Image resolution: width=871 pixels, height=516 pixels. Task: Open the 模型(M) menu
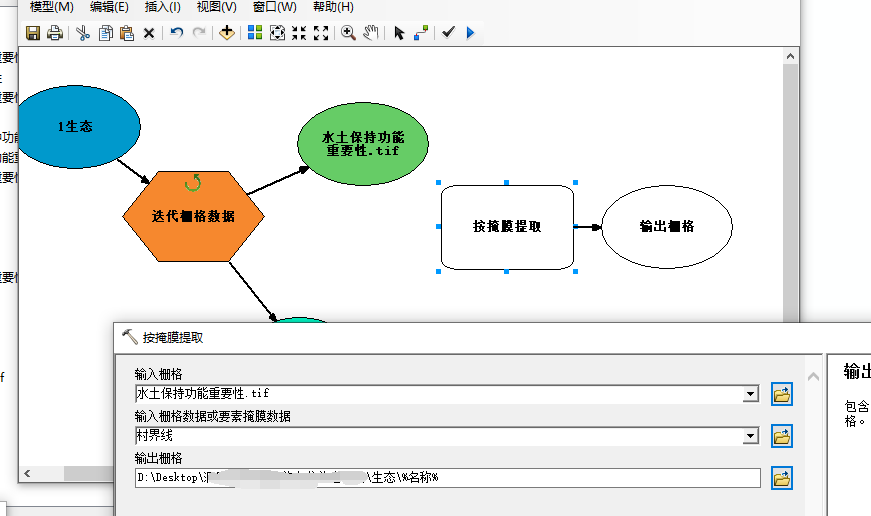52,7
